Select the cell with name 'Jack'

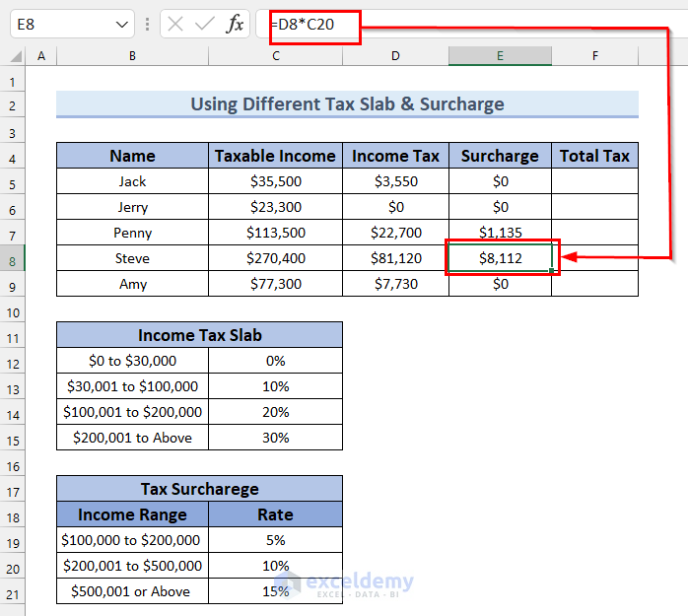click(132, 181)
